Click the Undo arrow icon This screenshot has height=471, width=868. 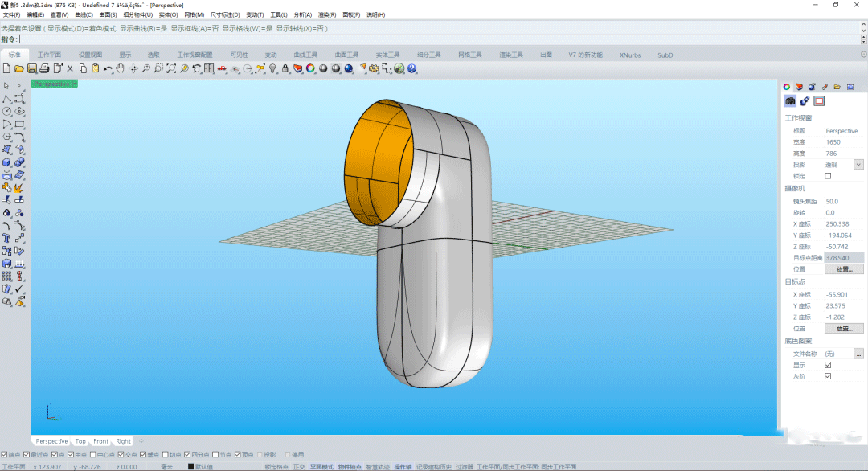pos(107,69)
